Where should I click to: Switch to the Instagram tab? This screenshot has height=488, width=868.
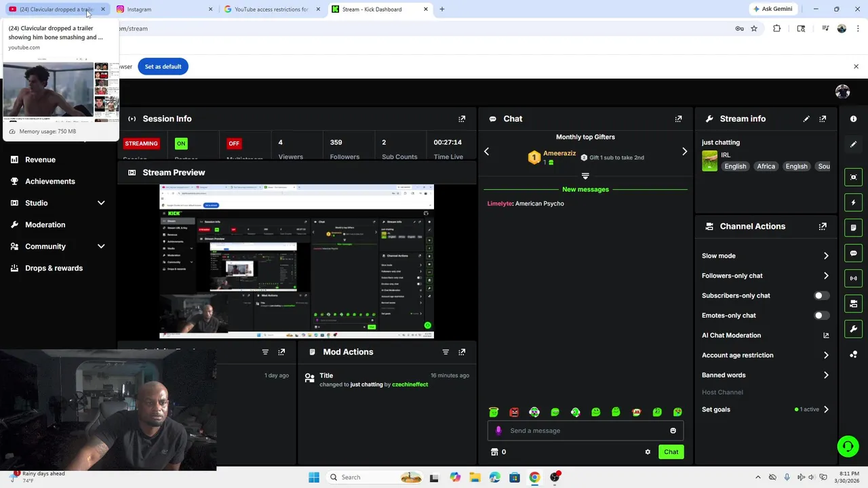click(x=163, y=9)
